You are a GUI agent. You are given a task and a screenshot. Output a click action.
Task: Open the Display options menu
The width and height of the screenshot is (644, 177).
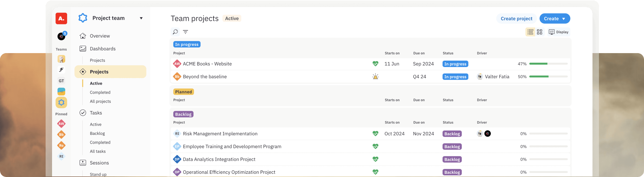coord(559,32)
